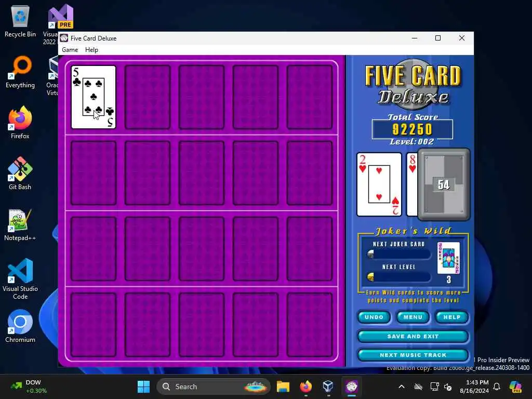This screenshot has width=532, height=399.
Task: Click the clock showing 1:43 PM
Action: click(474, 387)
